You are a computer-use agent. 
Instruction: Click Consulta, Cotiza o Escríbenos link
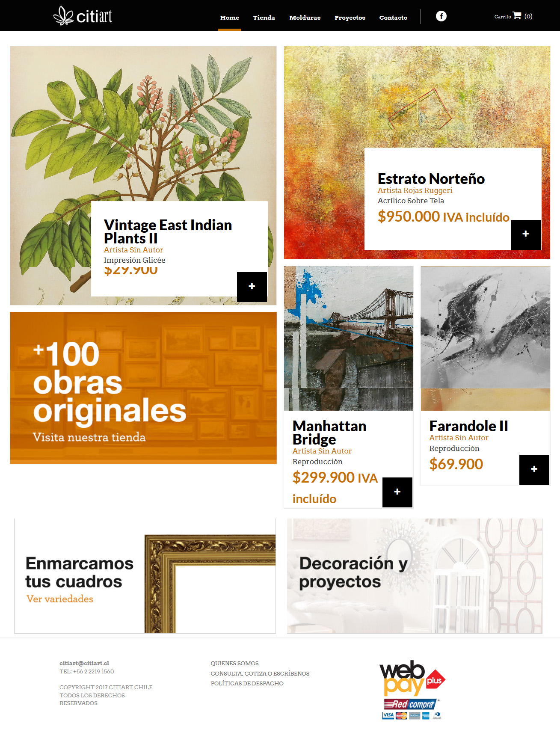tap(260, 673)
